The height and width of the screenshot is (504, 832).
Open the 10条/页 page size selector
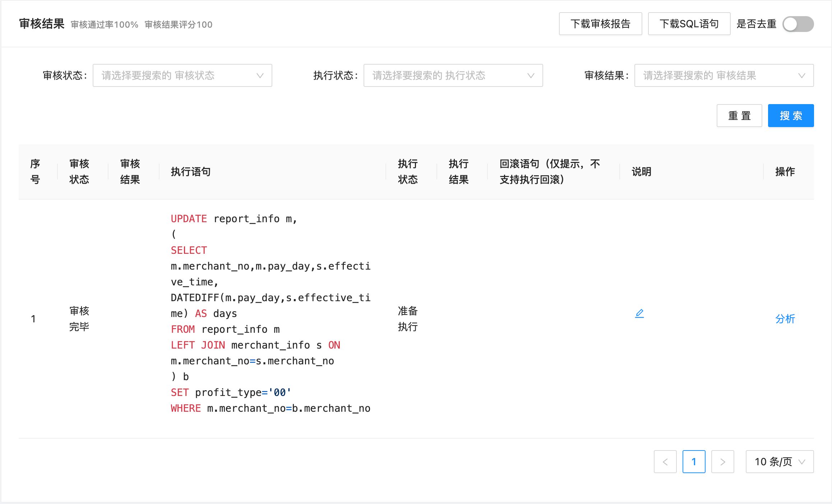pyautogui.click(x=779, y=462)
